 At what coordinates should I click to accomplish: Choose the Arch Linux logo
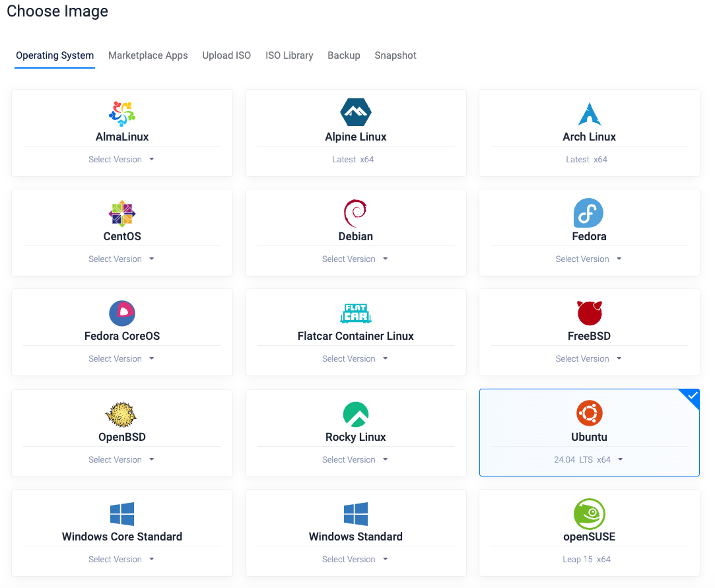pyautogui.click(x=589, y=114)
